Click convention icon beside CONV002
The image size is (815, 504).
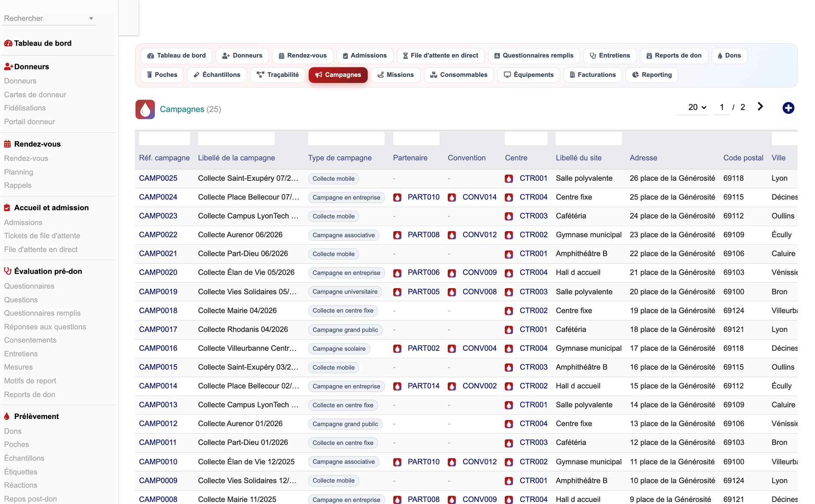[452, 386]
